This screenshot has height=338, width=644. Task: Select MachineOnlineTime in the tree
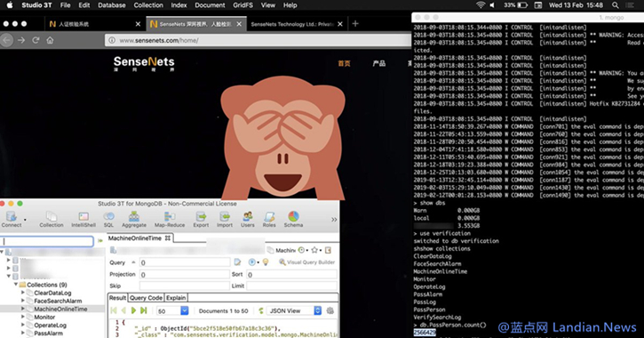coord(60,309)
